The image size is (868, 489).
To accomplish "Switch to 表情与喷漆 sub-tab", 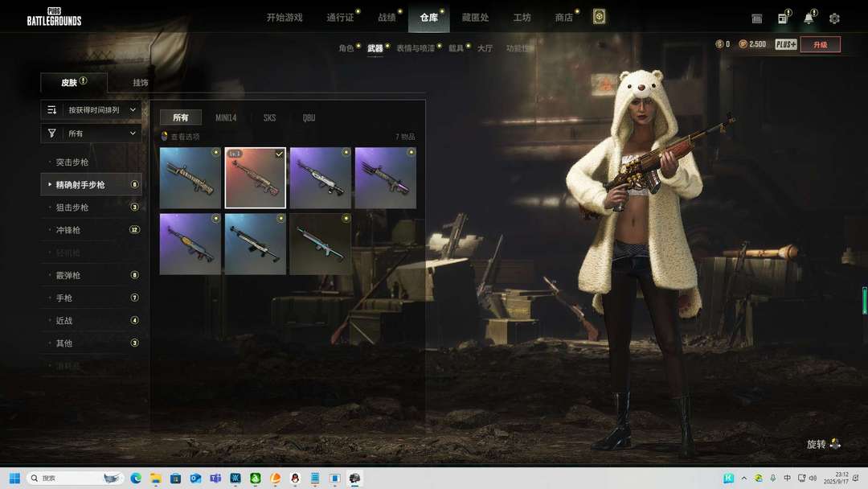I will coord(416,48).
